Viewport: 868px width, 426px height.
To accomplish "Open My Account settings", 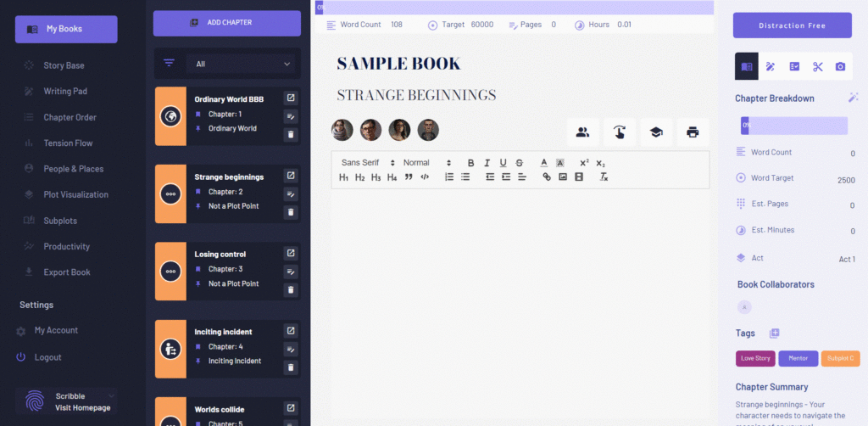I will click(x=56, y=330).
